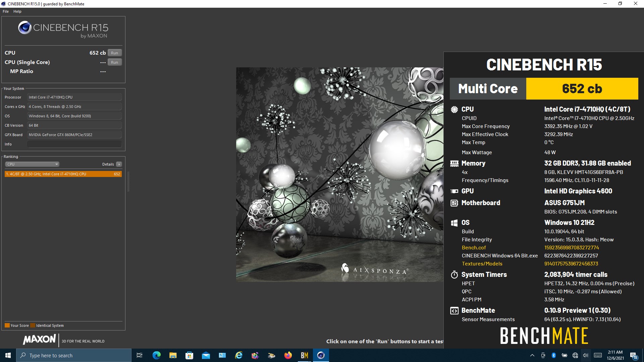Click the BenchMate code bracket icon
Image resolution: width=644 pixels, height=362 pixels.
click(x=454, y=311)
